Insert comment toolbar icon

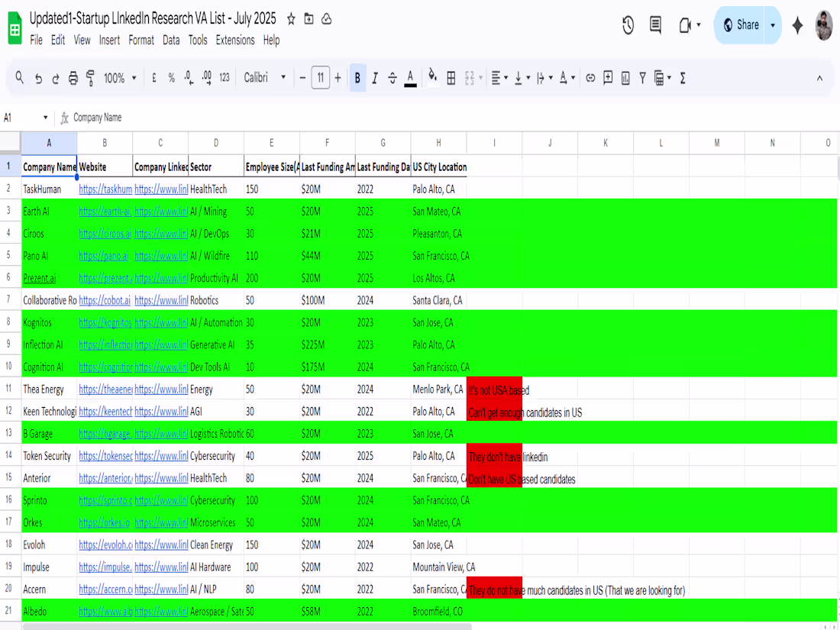coord(608,78)
